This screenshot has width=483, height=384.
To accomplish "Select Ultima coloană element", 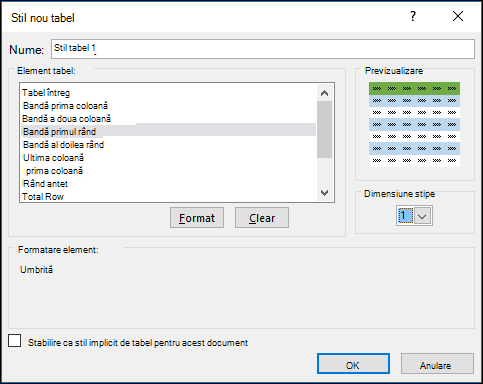I will tap(53, 158).
